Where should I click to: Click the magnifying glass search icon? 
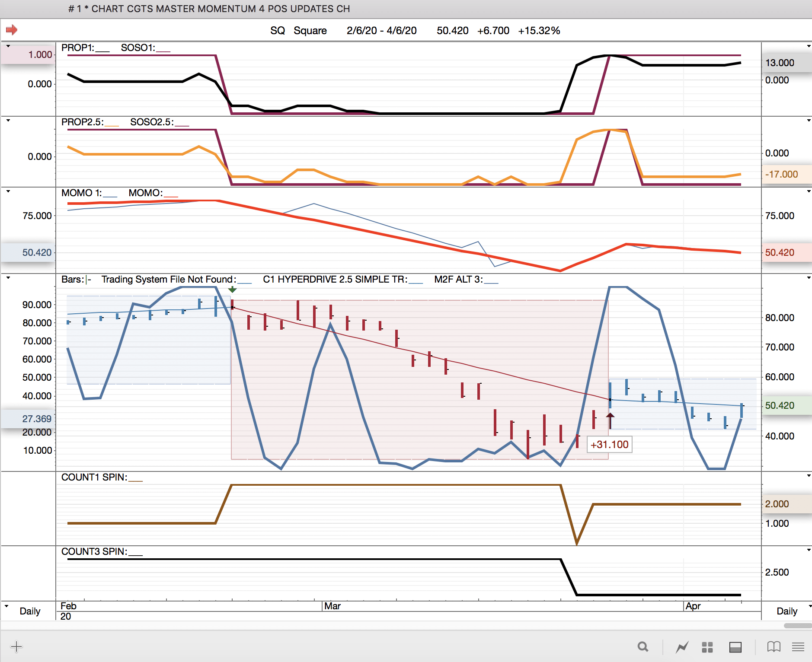(x=643, y=646)
